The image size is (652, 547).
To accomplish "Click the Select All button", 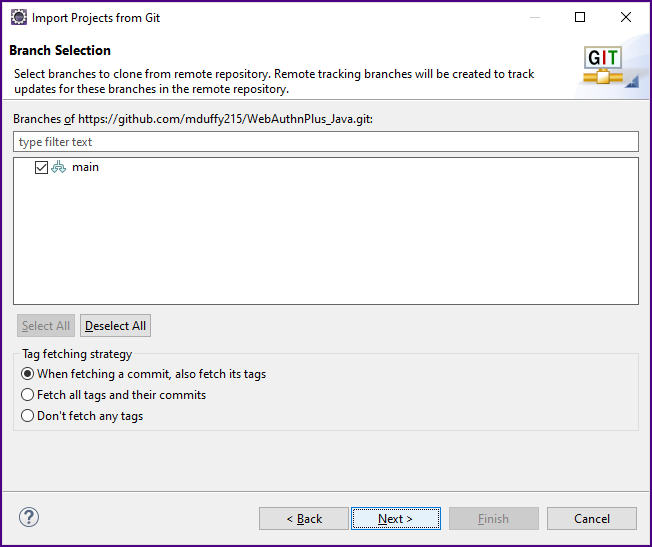I will [x=46, y=326].
